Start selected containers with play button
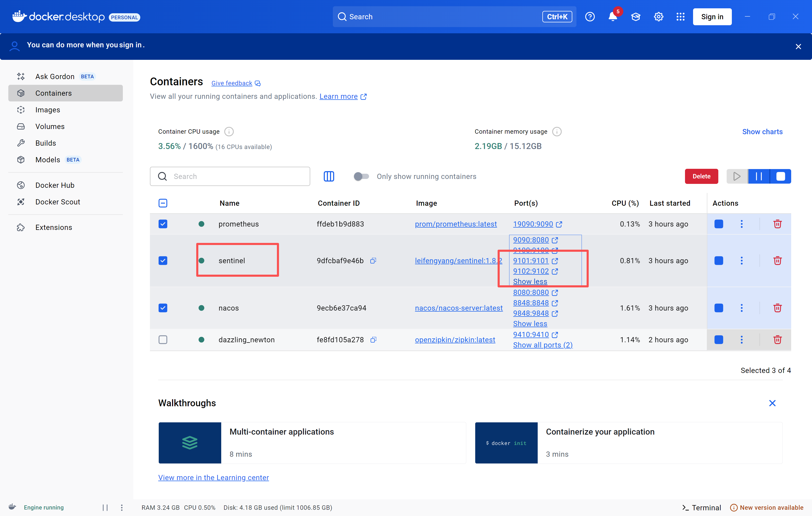Screen dimensions: 812x516 [x=737, y=176]
